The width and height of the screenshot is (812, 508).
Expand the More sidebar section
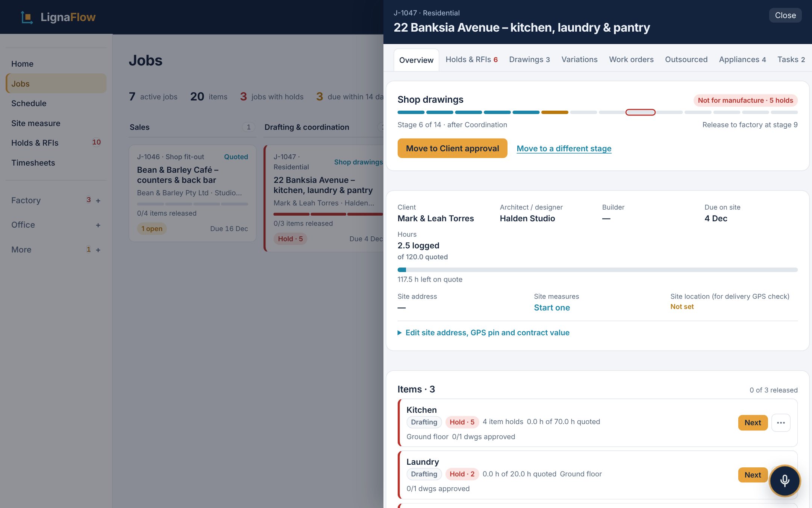click(x=98, y=250)
